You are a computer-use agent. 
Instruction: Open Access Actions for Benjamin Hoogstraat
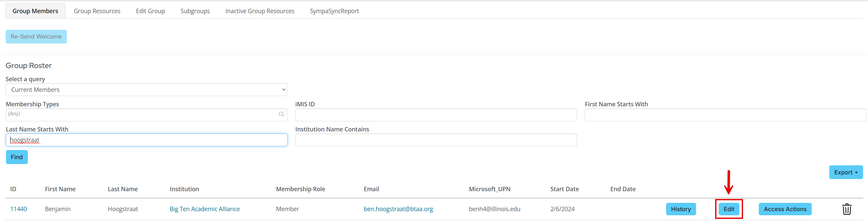pyautogui.click(x=785, y=209)
